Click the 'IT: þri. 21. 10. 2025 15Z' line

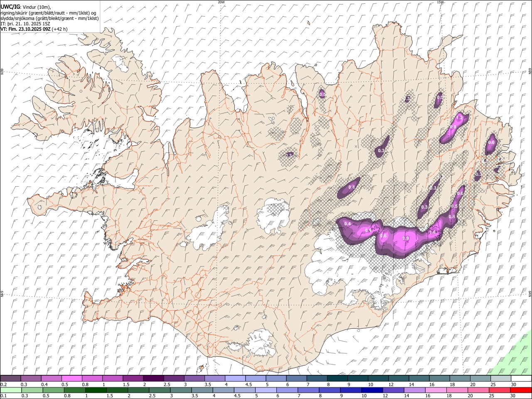[26, 24]
